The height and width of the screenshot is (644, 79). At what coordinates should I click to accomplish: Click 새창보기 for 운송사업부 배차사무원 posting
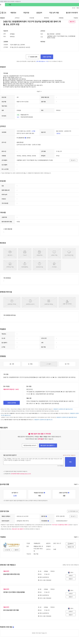point(71,579)
